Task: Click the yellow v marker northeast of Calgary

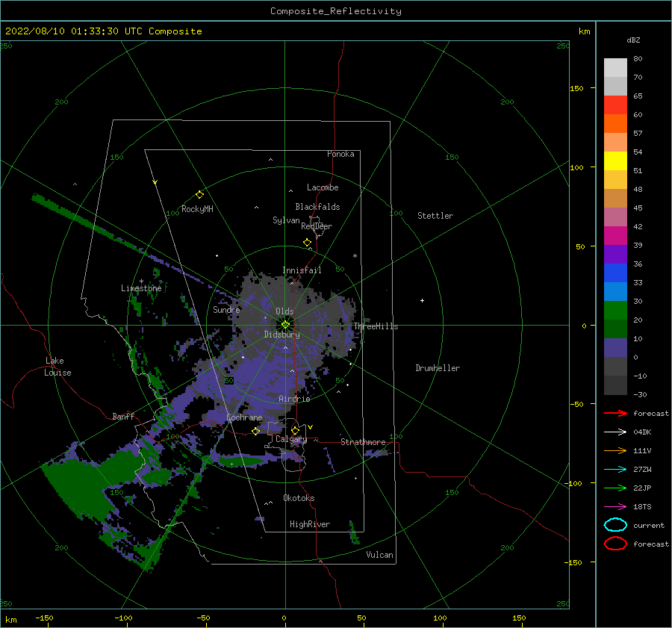Action: tap(310, 427)
